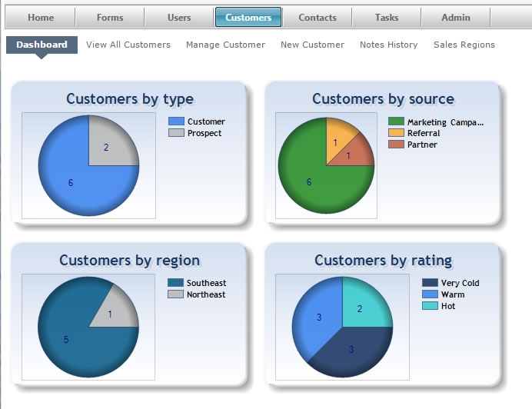Click the Hot legend label
532x409 pixels.
(448, 306)
